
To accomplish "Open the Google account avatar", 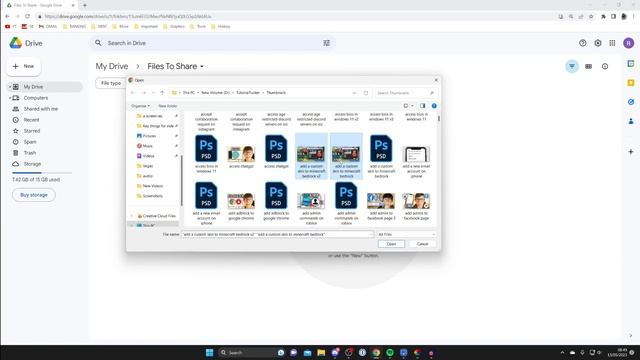I will [629, 43].
